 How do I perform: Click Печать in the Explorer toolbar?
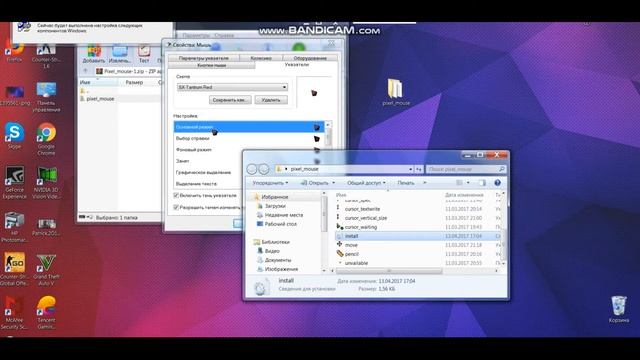pyautogui.click(x=406, y=183)
